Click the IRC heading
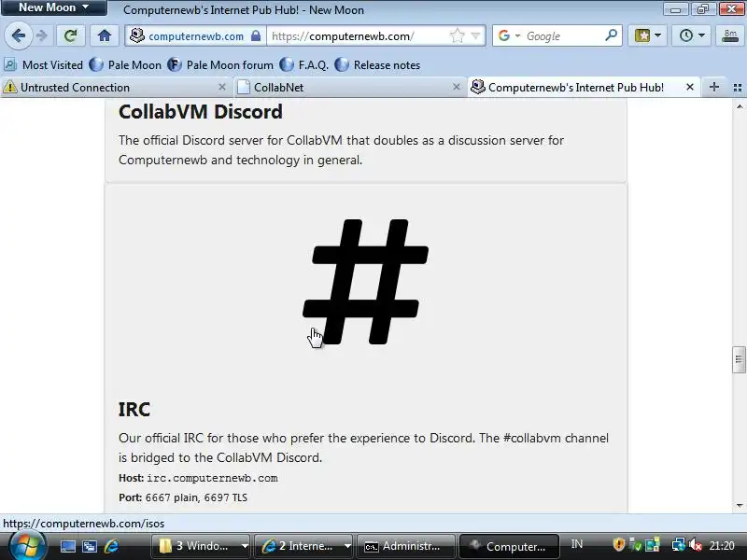The width and height of the screenshot is (747, 560). 134,410
